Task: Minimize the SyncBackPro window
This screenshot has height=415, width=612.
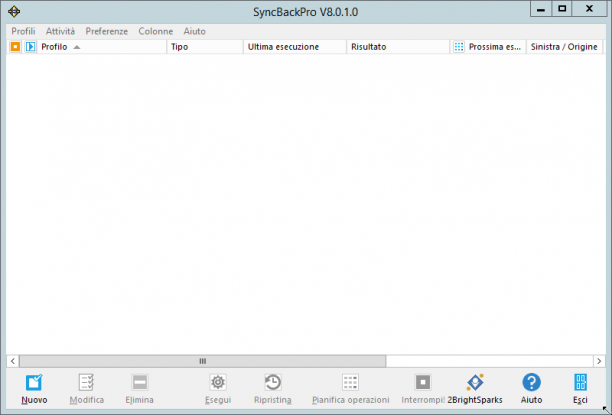Action: [x=541, y=9]
